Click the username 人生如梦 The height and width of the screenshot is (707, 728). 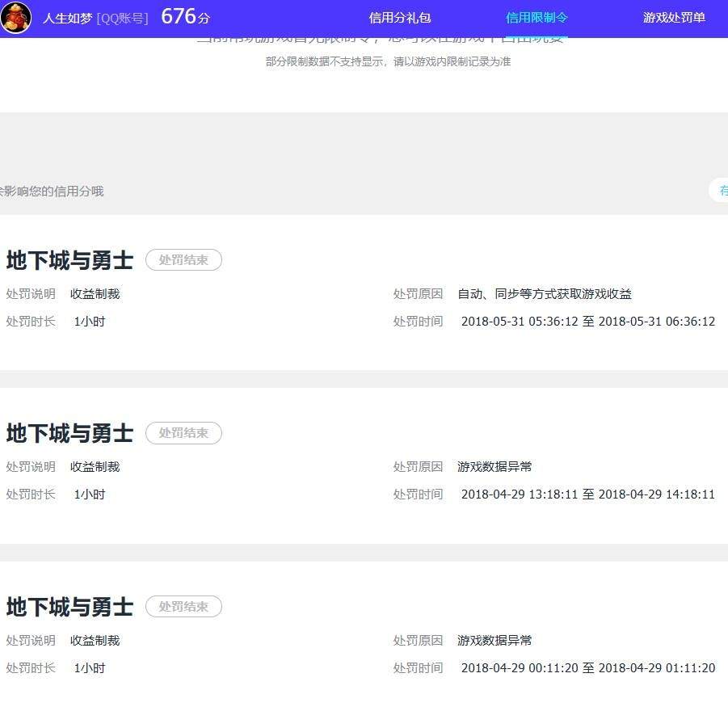(68, 19)
